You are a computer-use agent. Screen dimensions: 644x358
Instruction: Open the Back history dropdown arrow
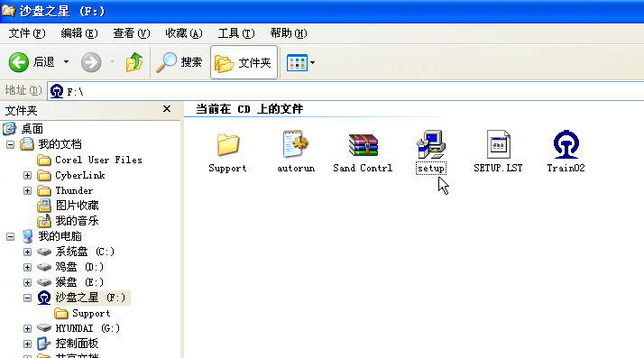[66, 62]
